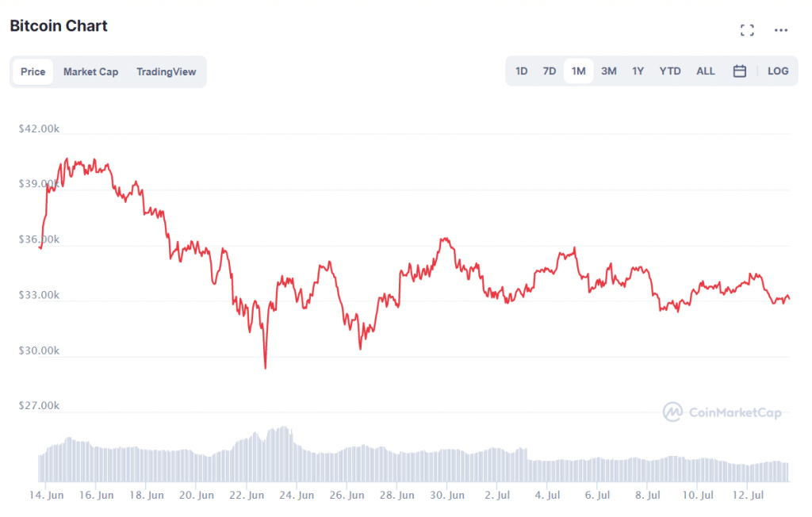The image size is (812, 517).
Task: Click the CoinMarketCap watermark logo
Action: (722, 412)
